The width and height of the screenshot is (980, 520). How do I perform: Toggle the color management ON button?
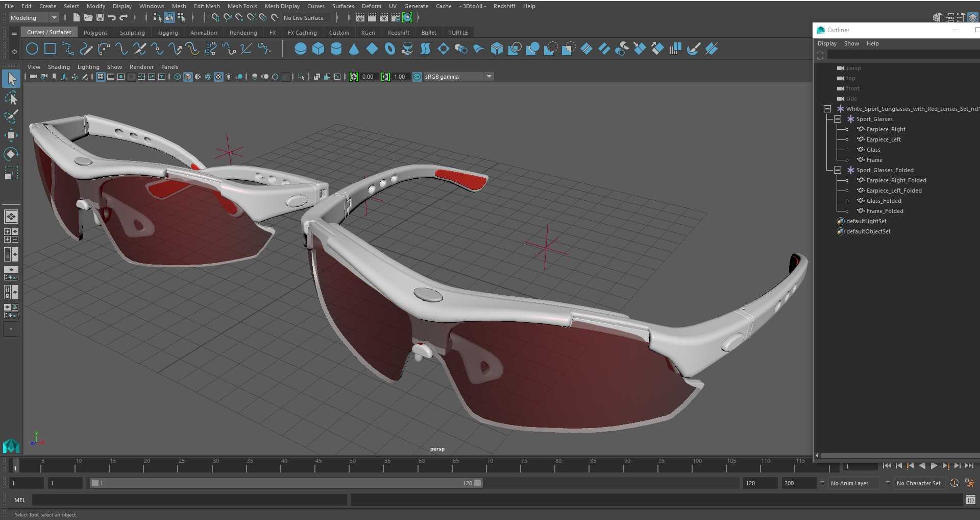tap(417, 77)
